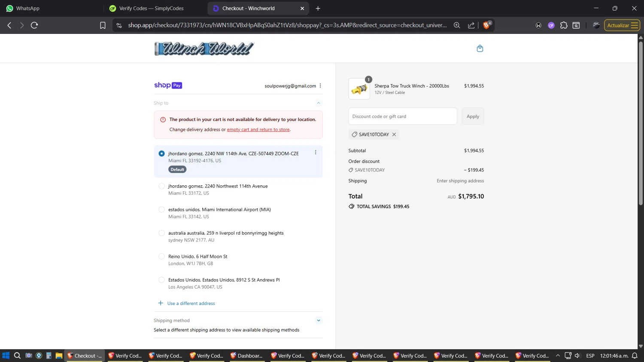644x362 pixels.
Task: Click the zoom magnifier icon in address bar
Action: pyautogui.click(x=457, y=25)
